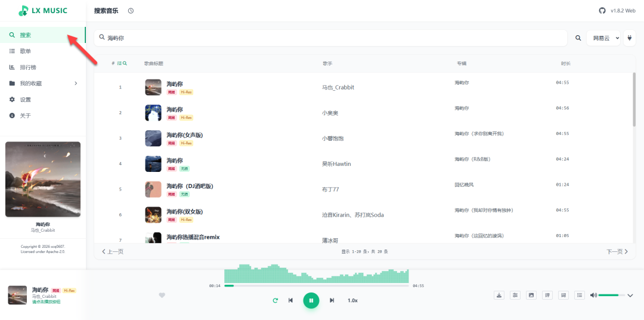Click album 海屿你（求你别离开我）

click(479, 134)
